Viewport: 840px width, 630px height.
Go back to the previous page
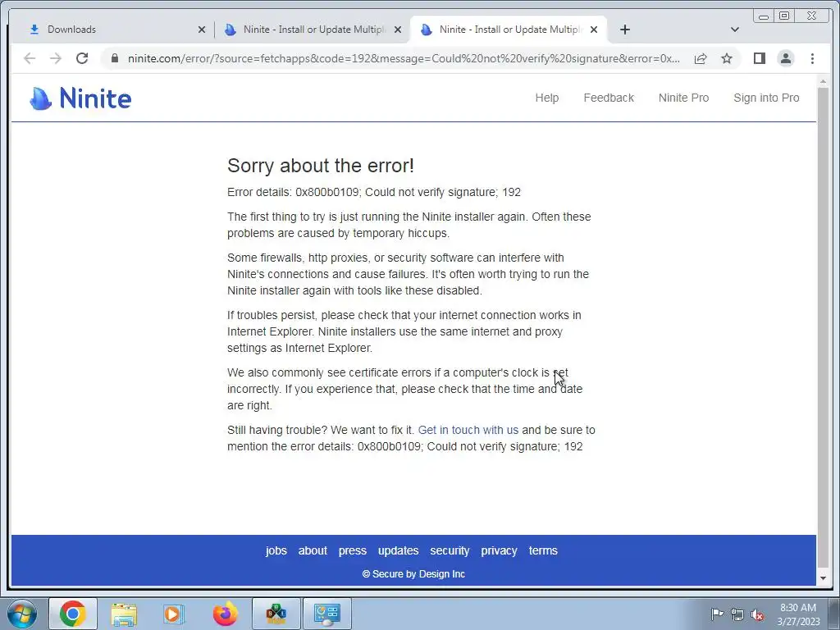coord(30,58)
